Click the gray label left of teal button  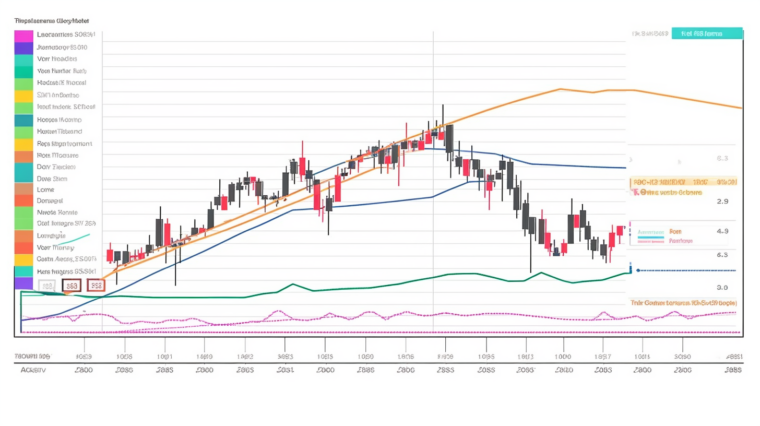(x=650, y=33)
